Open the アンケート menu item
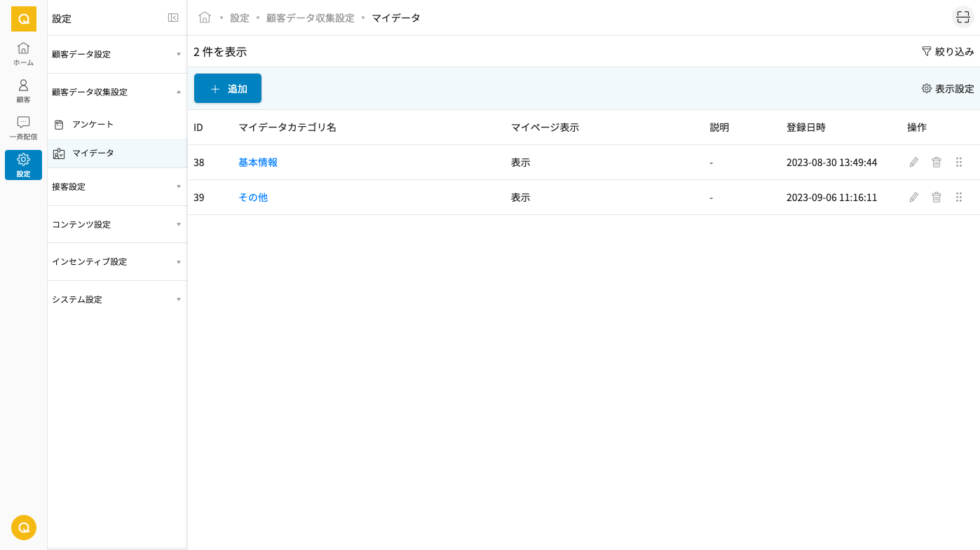Image resolution: width=980 pixels, height=550 pixels. click(93, 125)
